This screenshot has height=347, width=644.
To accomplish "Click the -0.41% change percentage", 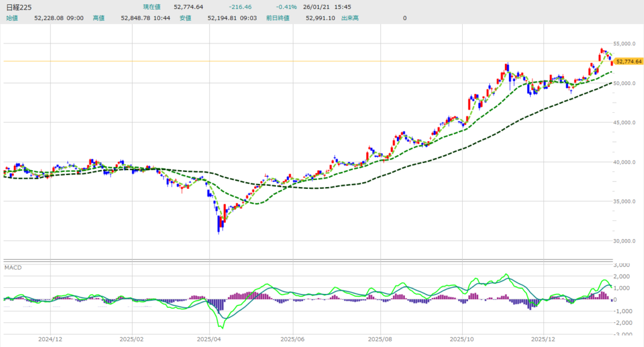I will pos(287,7).
